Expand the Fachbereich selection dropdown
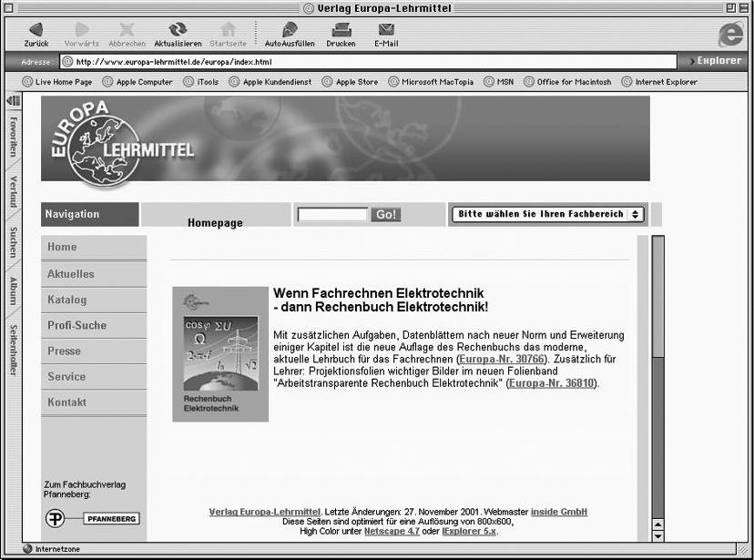 click(547, 214)
